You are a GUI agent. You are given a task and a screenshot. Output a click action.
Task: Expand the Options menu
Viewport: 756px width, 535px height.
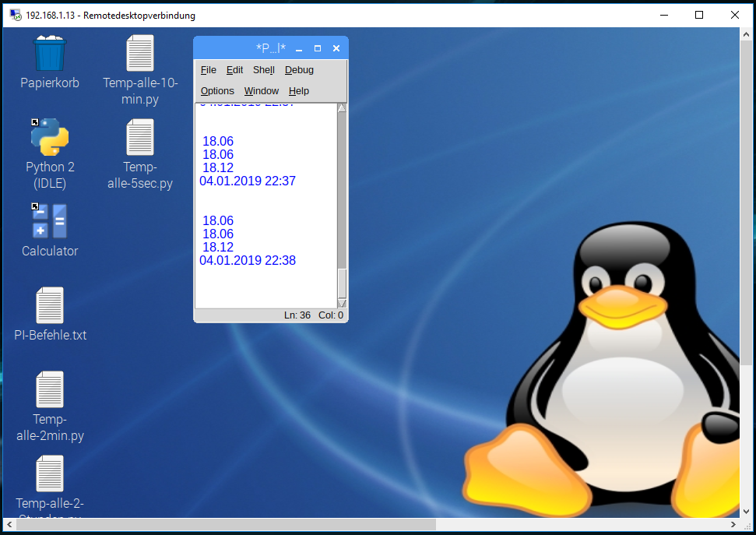coord(217,91)
